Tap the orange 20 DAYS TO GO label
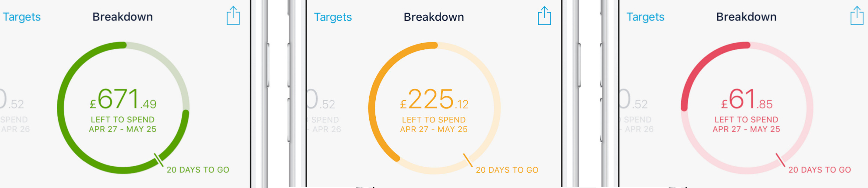The image size is (868, 188). click(507, 170)
